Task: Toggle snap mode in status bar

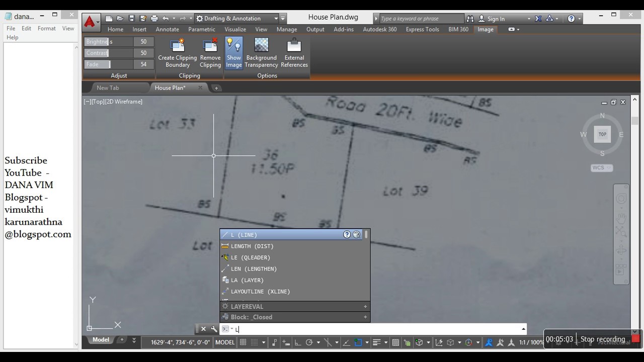Action: [x=255, y=342]
